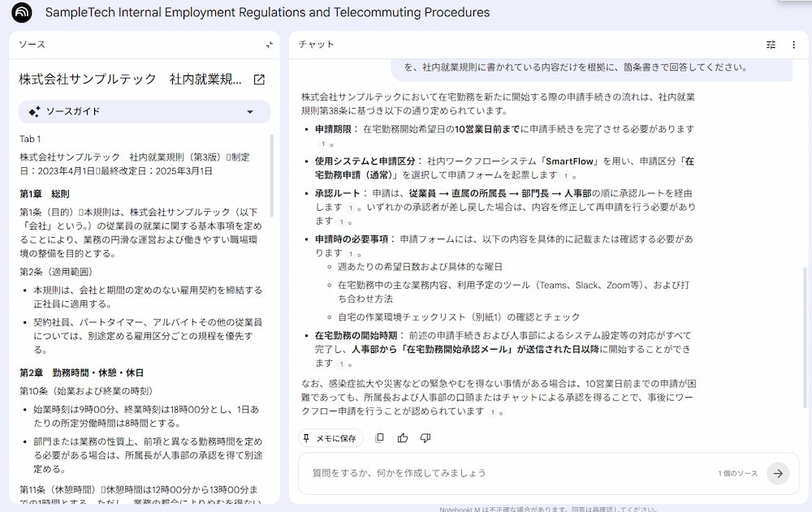Click the 第1条（目的） paragraph in source
This screenshot has height=512, width=812.
(x=140, y=232)
